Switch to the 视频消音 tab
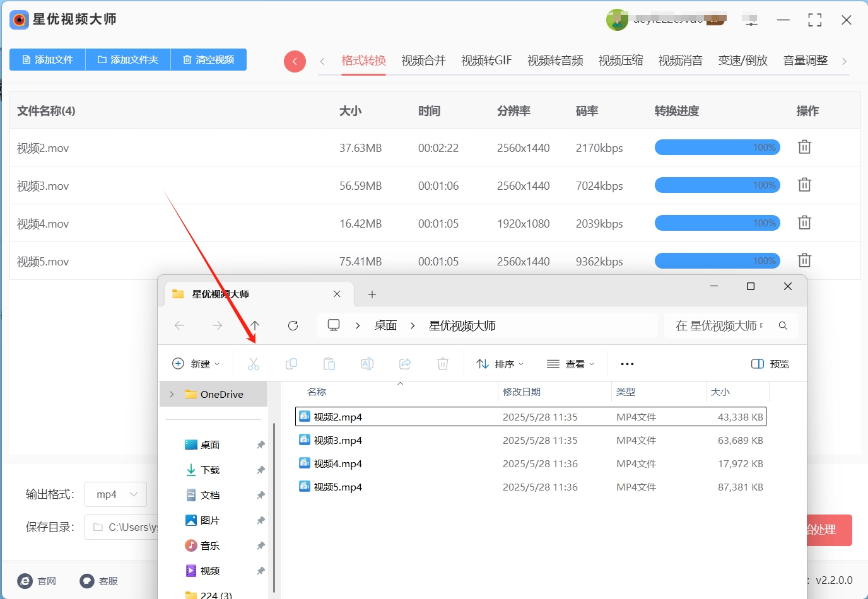The width and height of the screenshot is (868, 599). (681, 61)
